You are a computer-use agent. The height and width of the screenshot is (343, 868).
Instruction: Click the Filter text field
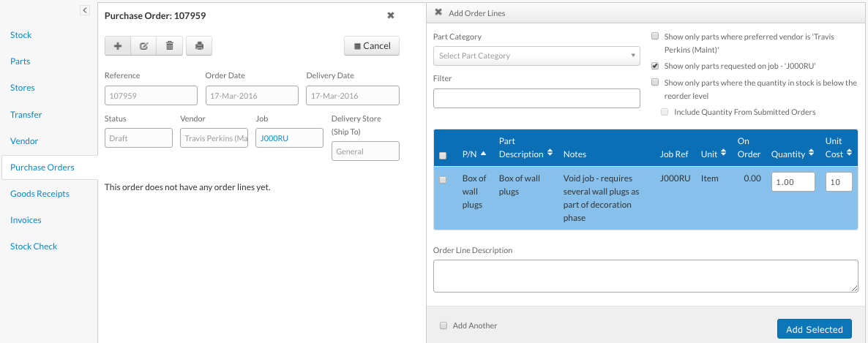click(536, 98)
